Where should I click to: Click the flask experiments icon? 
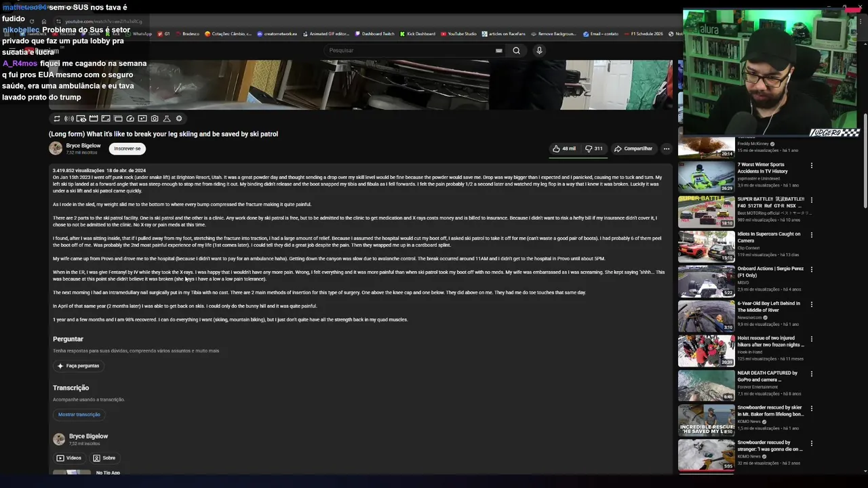[167, 119]
